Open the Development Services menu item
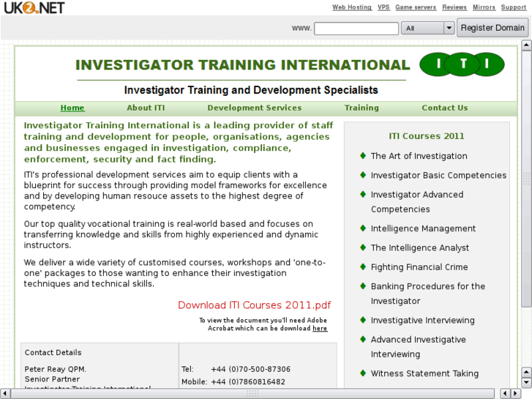The image size is (532, 399). [255, 108]
